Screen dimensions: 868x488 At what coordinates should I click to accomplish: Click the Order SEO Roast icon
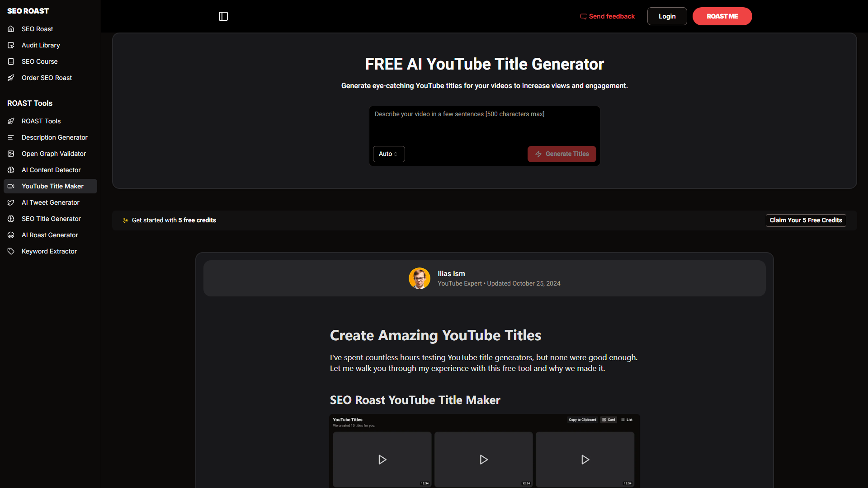pyautogui.click(x=11, y=77)
